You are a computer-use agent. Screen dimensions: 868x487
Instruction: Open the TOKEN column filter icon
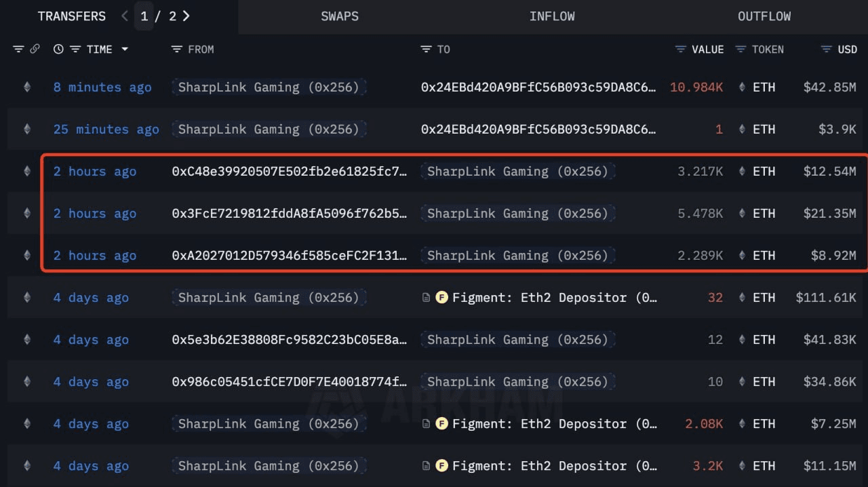click(x=741, y=49)
